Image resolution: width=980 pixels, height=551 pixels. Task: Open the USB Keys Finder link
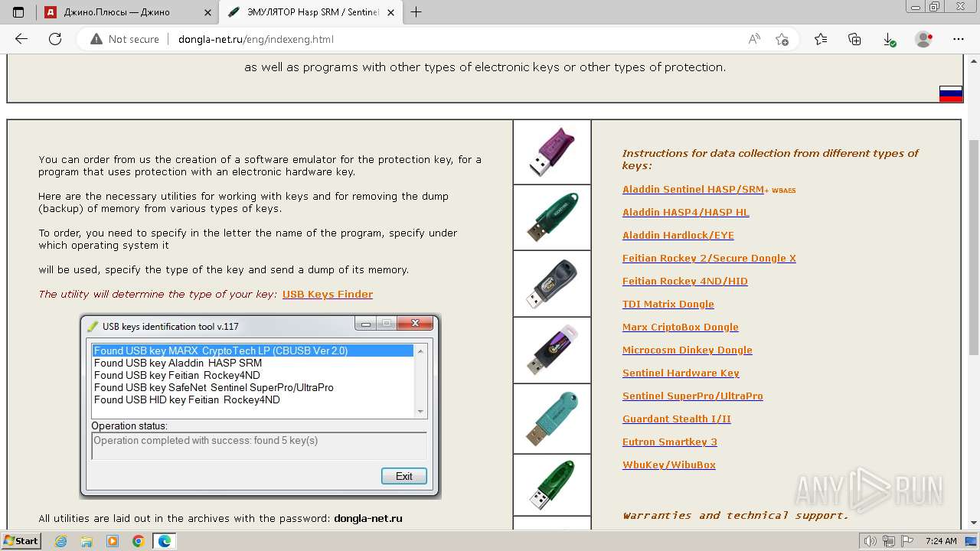point(328,294)
